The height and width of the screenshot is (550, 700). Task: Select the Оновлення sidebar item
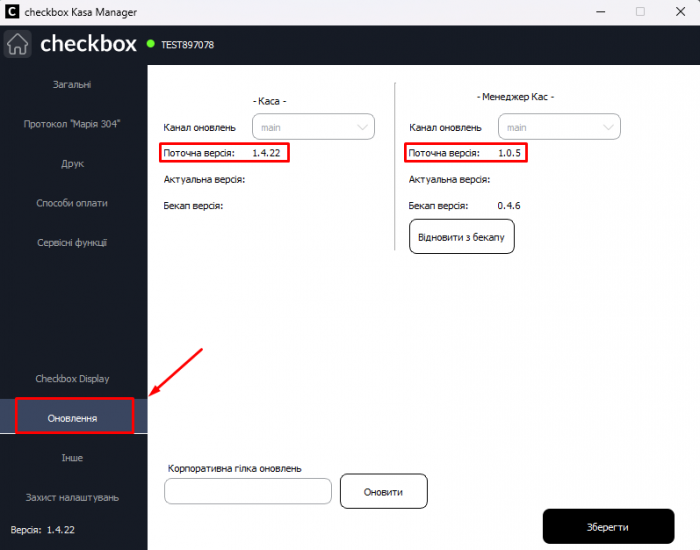(x=73, y=417)
